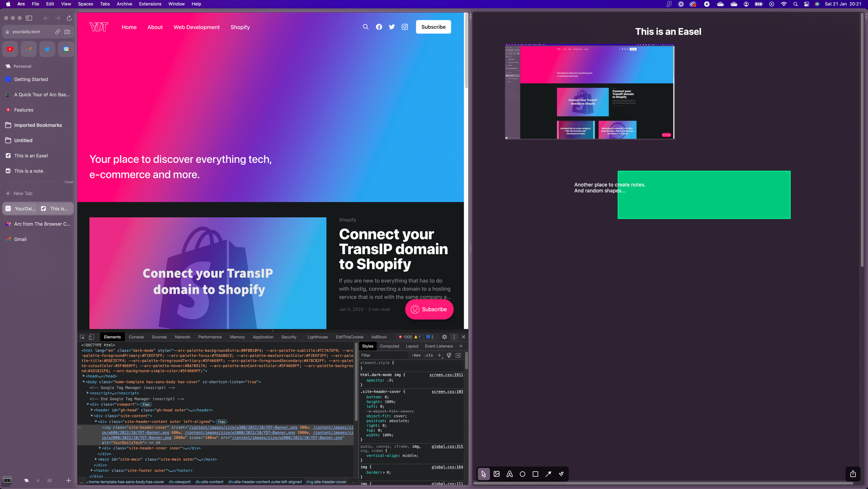The image size is (868, 489).
Task: Select the Computed styles tab
Action: (388, 346)
